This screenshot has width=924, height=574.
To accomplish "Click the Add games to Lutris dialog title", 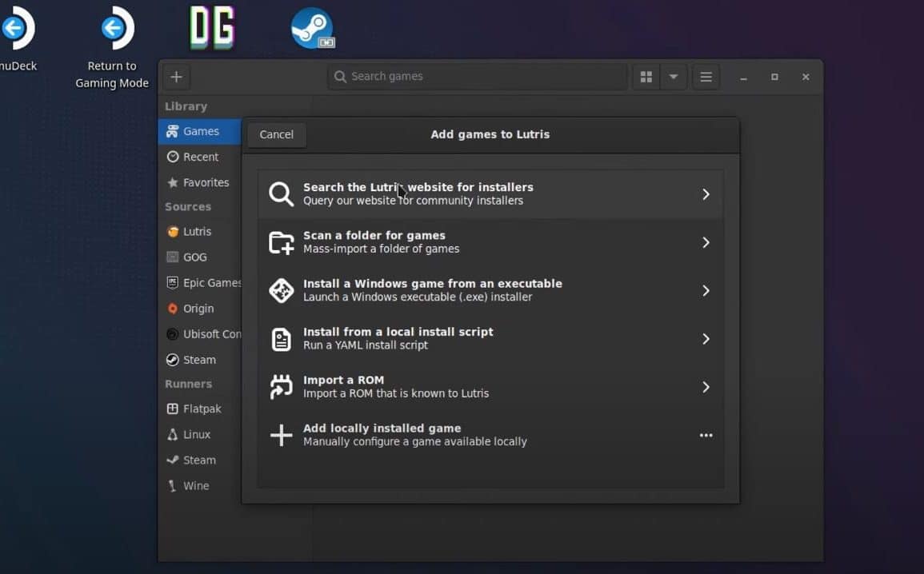I will click(490, 134).
